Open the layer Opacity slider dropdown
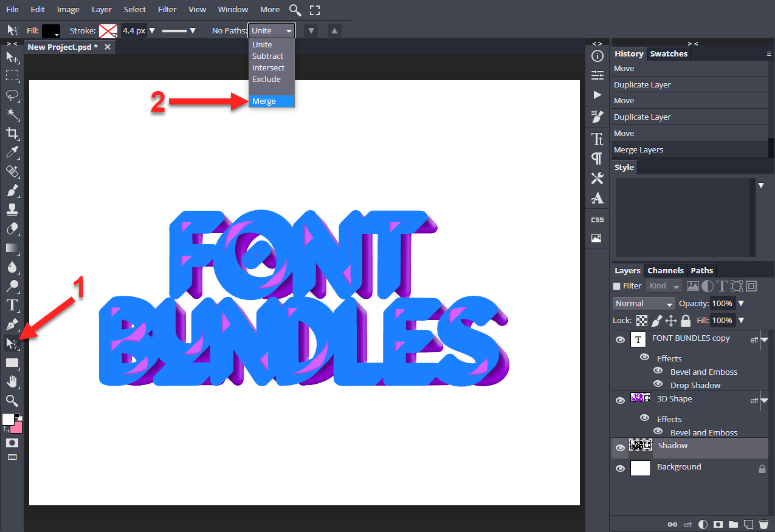Viewport: 775px width, 532px height. point(741,303)
